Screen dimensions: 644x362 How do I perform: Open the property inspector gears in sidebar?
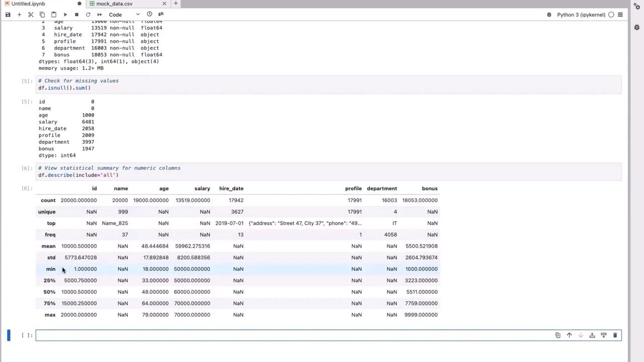click(x=637, y=7)
